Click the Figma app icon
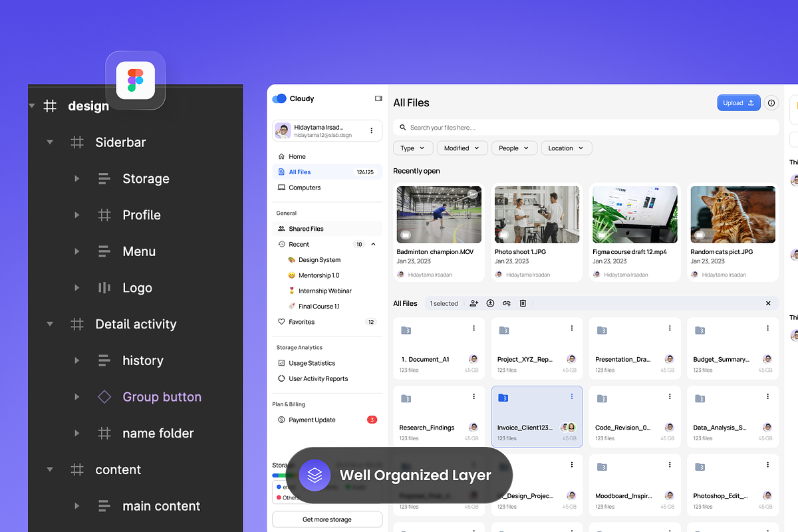This screenshot has width=798, height=532. coord(136,80)
